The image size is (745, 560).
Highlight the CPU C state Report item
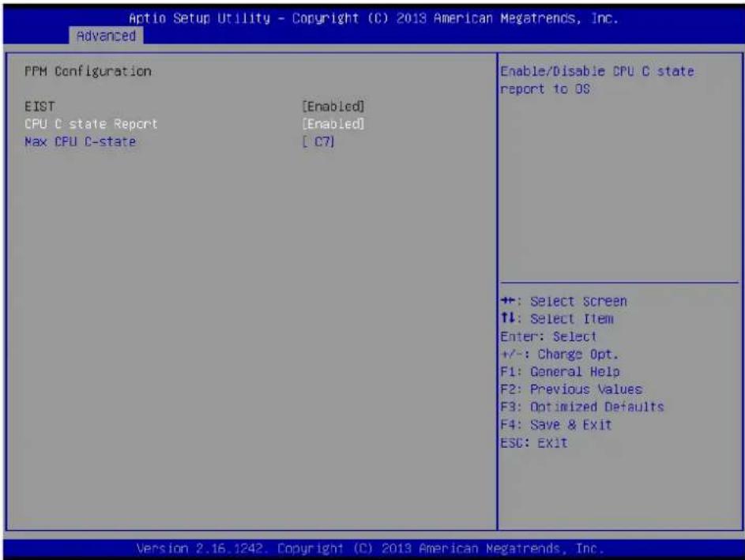pos(91,124)
